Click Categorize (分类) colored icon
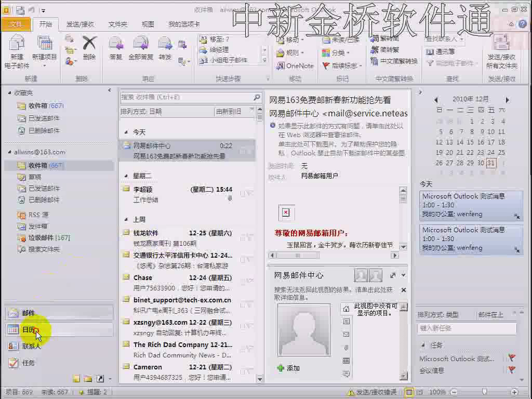The image size is (532, 399). coord(326,53)
